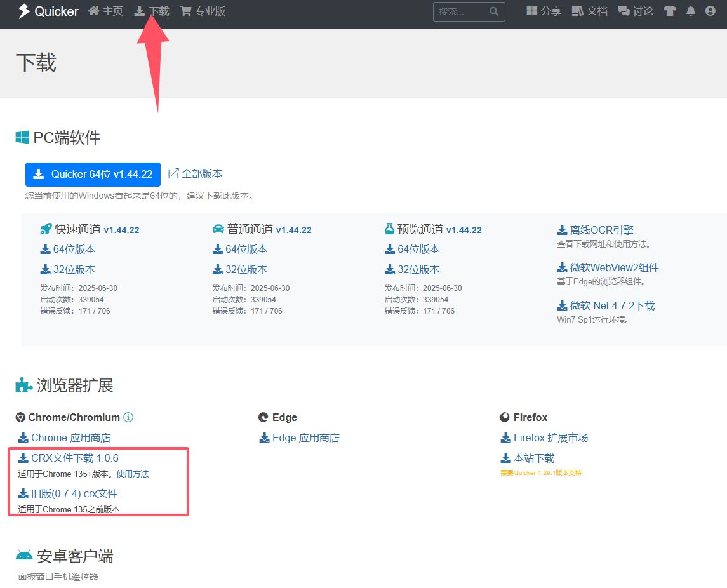Open the user account icon
Screen dimensions: 727x588
coord(710,11)
